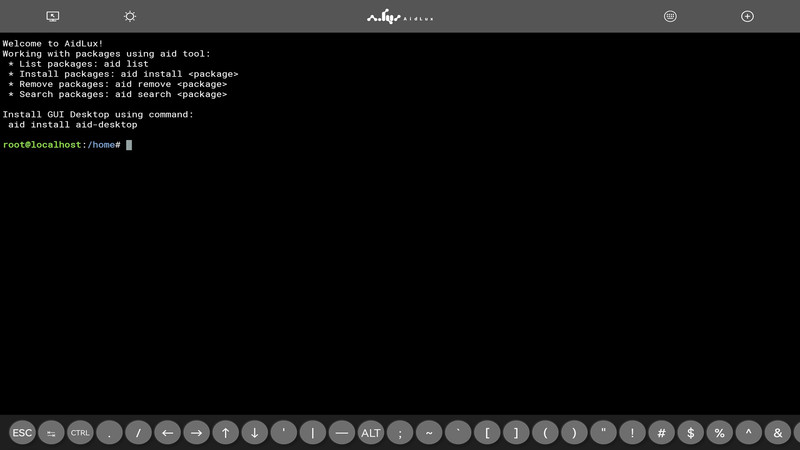
Task: Tap the CTRL modifier key
Action: (80, 433)
